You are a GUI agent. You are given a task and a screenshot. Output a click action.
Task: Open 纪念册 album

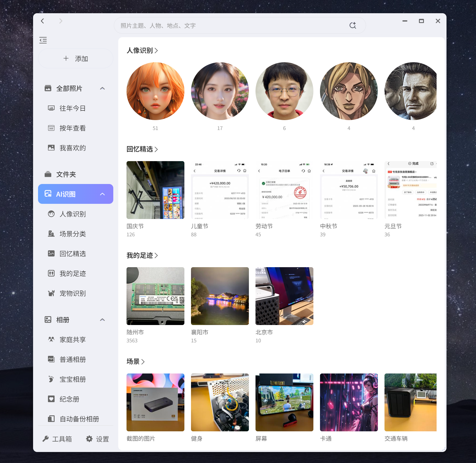tap(76, 399)
